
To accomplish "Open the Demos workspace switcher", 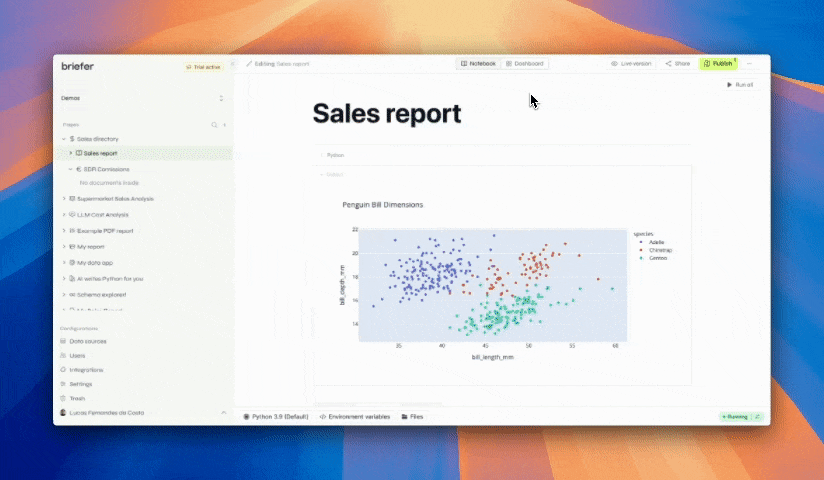I will coord(142,98).
